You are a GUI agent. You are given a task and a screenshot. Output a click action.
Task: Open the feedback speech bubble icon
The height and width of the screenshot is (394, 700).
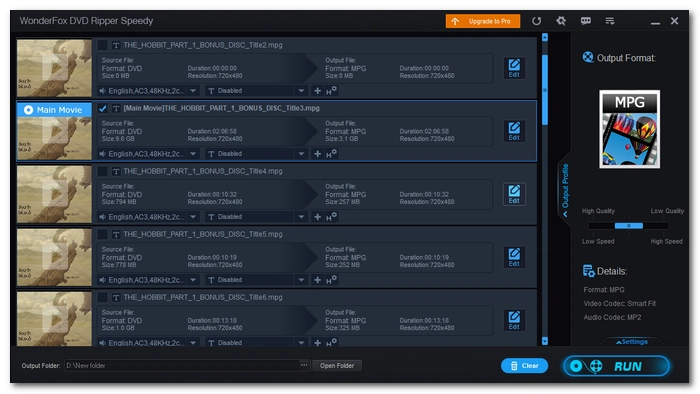coord(586,21)
